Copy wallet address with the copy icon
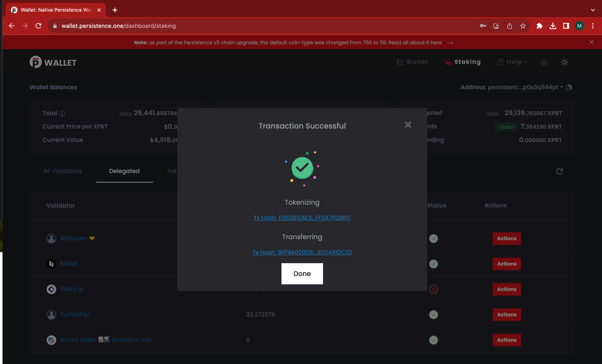 click(x=569, y=87)
